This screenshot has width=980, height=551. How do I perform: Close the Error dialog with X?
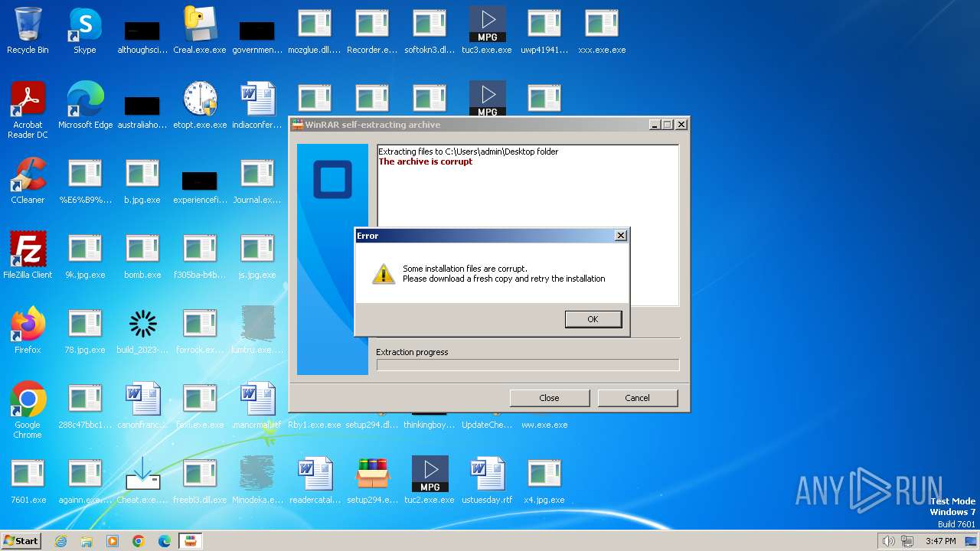[x=620, y=236]
